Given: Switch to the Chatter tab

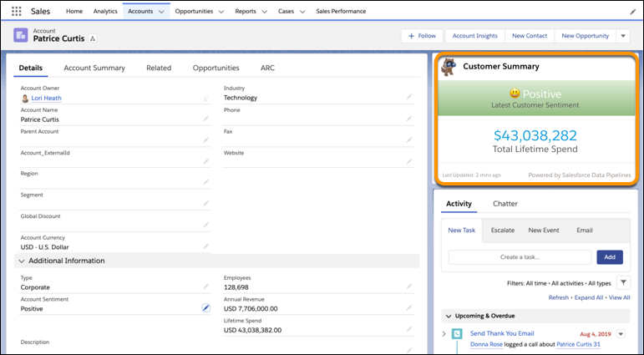Looking at the screenshot, I should coord(505,203).
